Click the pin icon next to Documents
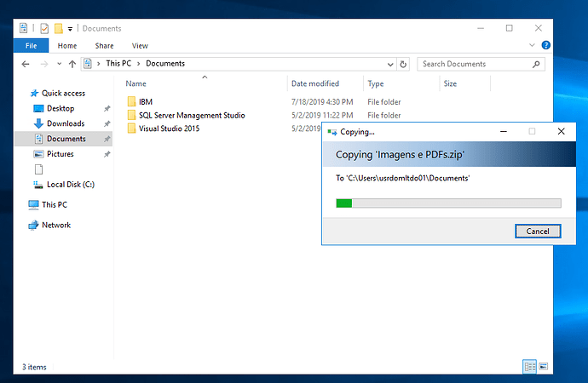 (107, 139)
